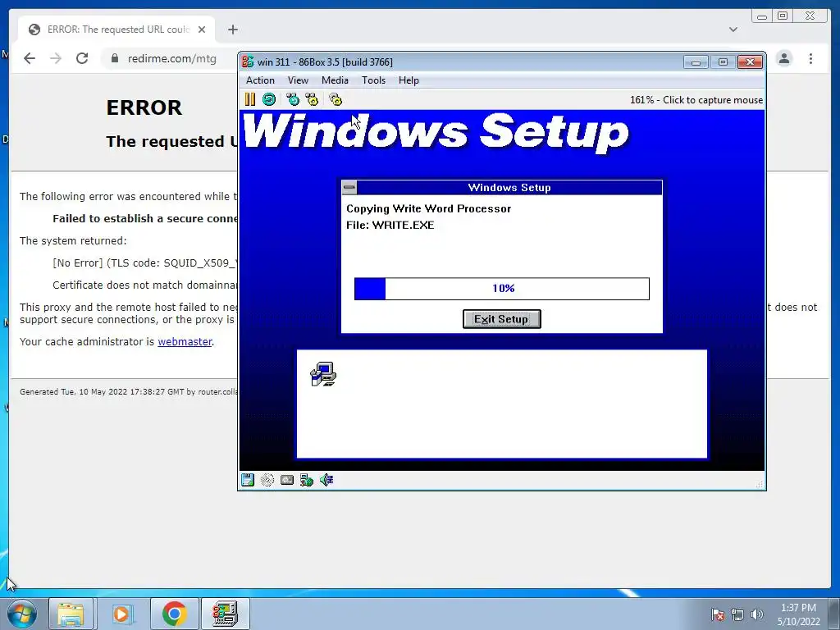840x630 pixels.
Task: Click the 10% setup progress bar
Action: point(502,289)
